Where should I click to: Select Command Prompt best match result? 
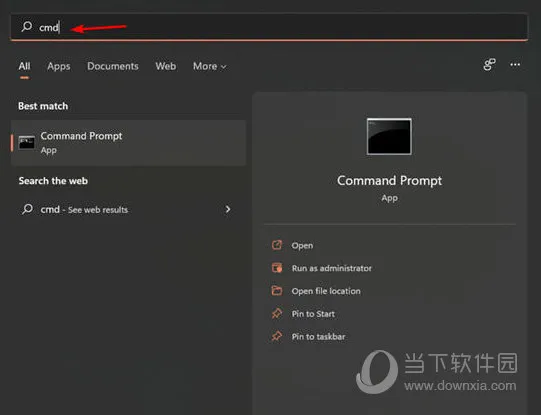[128, 143]
